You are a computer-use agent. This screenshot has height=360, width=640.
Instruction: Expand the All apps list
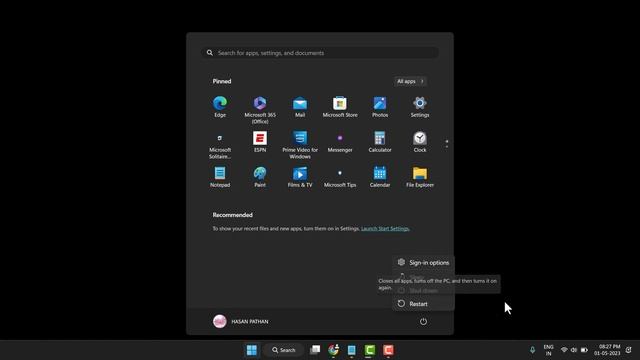[x=410, y=81]
